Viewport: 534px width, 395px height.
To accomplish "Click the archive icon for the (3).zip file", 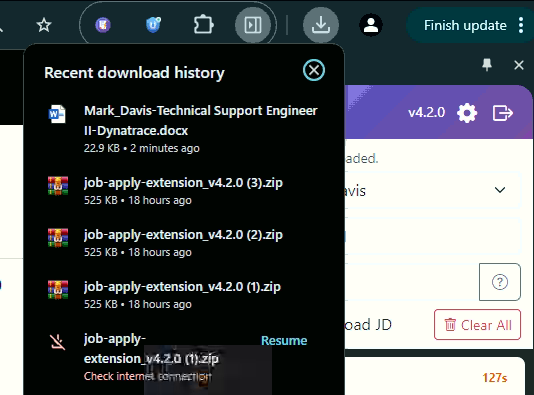I will (x=58, y=186).
